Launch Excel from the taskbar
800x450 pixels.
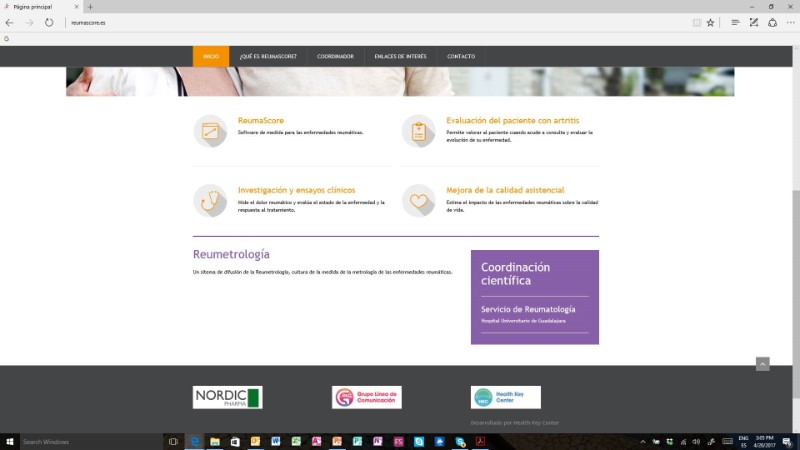point(296,442)
